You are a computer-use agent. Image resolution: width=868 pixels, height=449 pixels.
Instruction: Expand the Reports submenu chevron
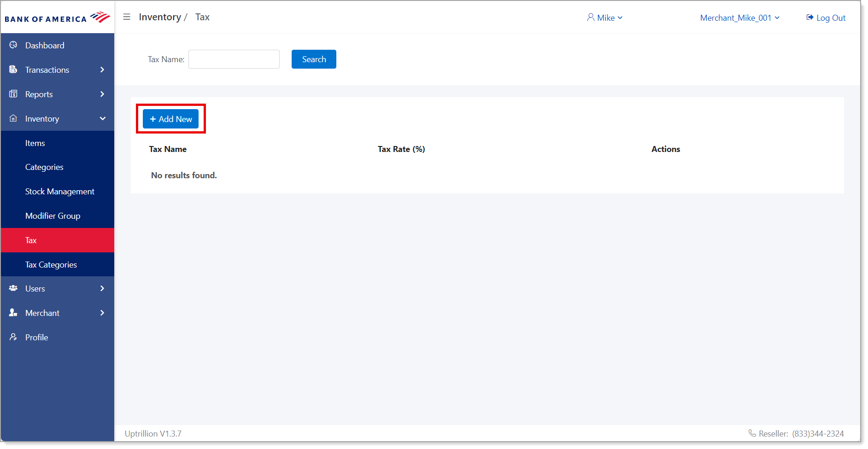(x=102, y=94)
